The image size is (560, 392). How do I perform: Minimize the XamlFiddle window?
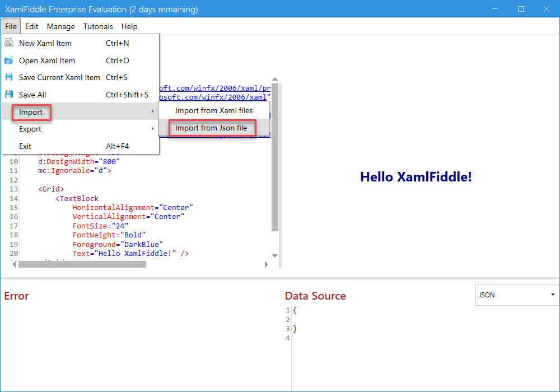coord(494,9)
